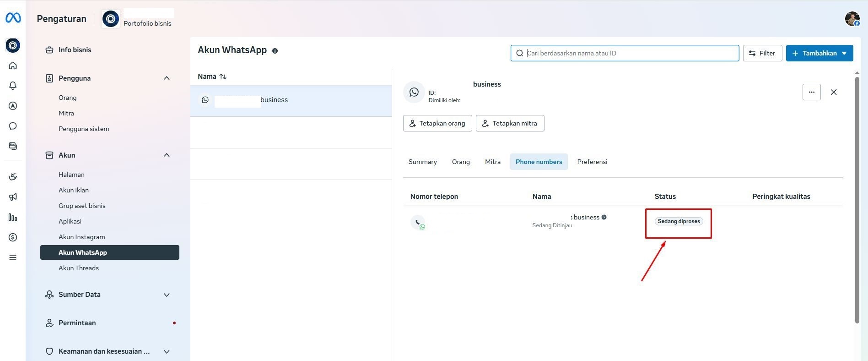Open notifications bell in left rail

13,86
